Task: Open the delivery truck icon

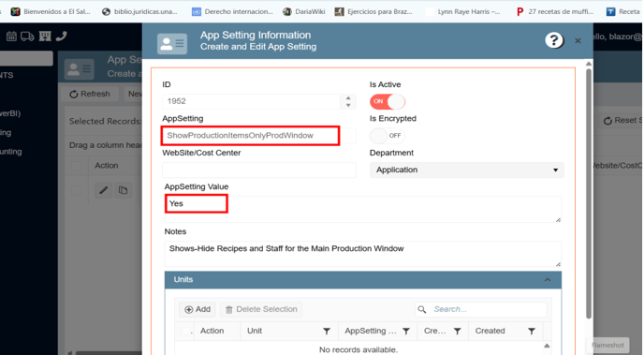Action: [27, 37]
